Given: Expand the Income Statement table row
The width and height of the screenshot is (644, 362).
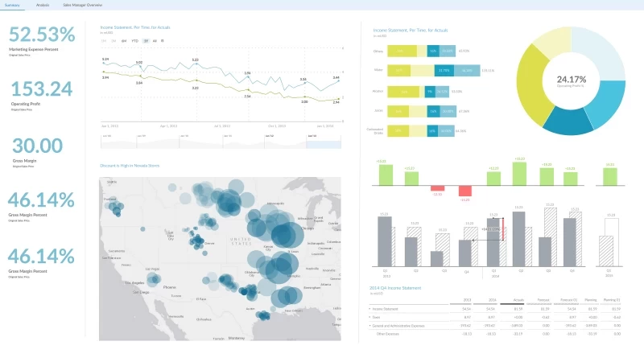Looking at the screenshot, I should [x=369, y=309].
